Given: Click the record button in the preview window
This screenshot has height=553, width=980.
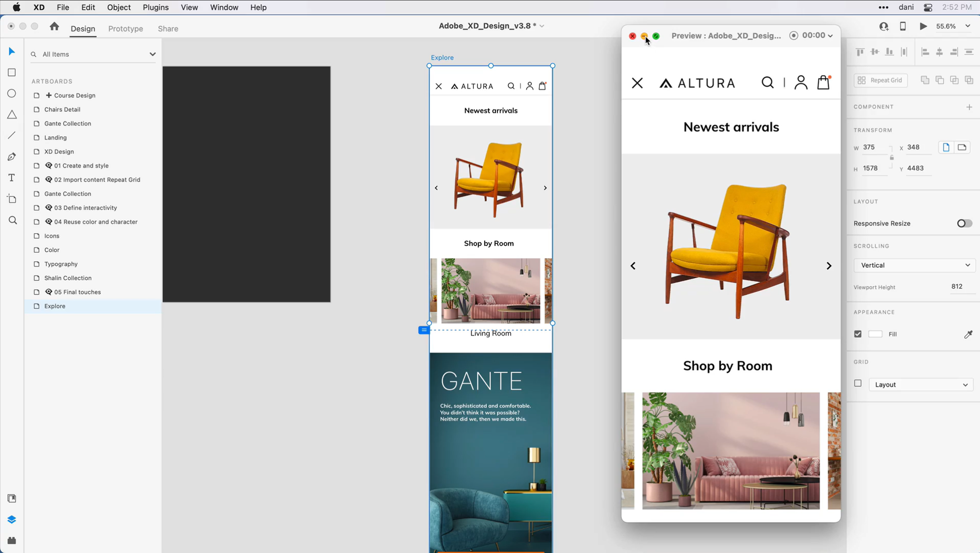Looking at the screenshot, I should pyautogui.click(x=793, y=35).
